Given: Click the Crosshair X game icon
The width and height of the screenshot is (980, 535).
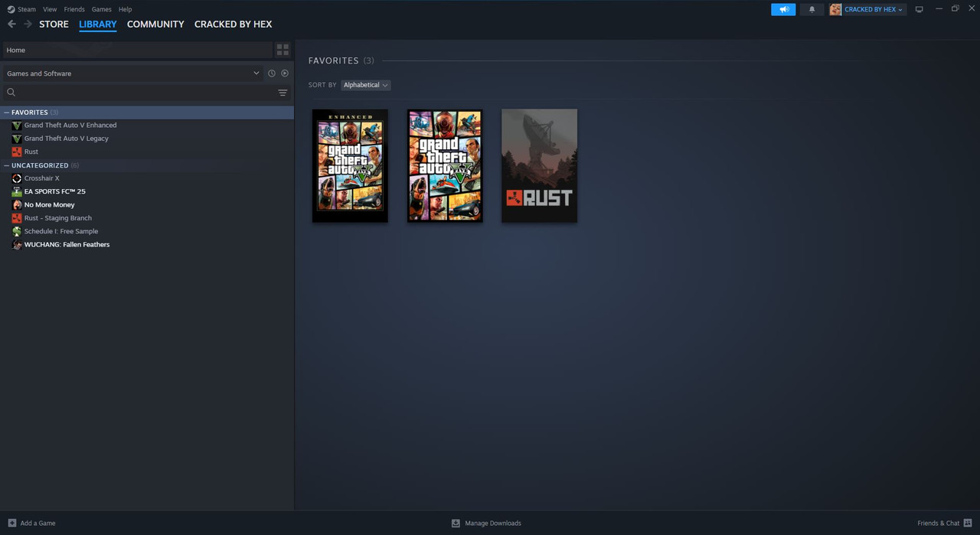Looking at the screenshot, I should coord(17,178).
